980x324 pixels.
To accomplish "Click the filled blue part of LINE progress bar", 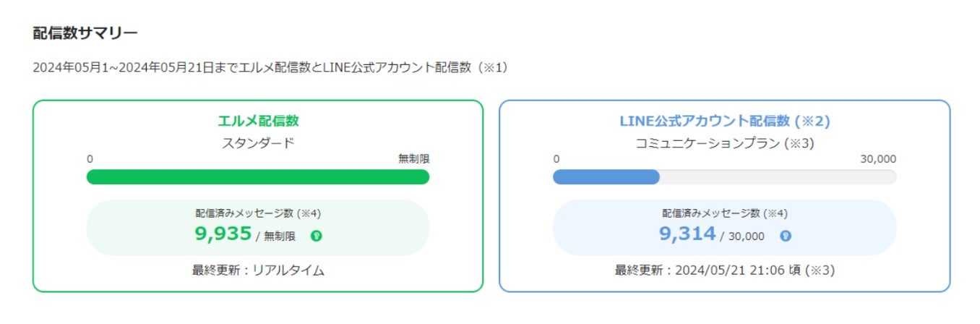I will [x=606, y=177].
